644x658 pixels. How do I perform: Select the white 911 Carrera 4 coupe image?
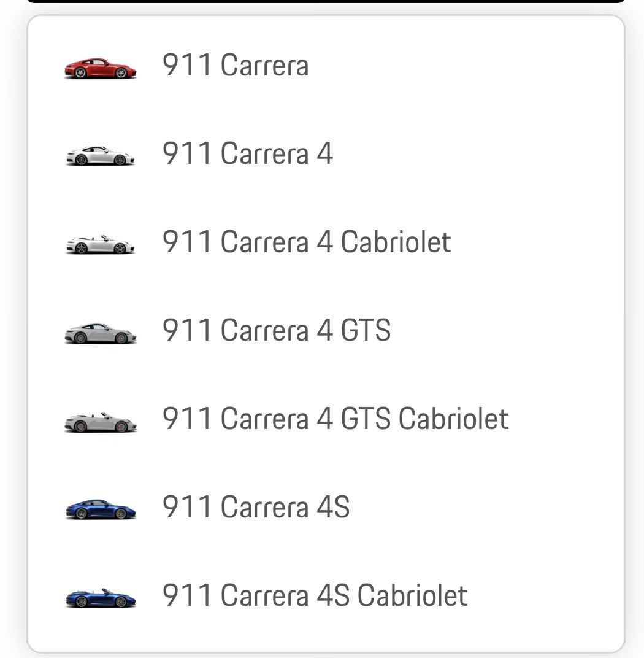coord(100,156)
